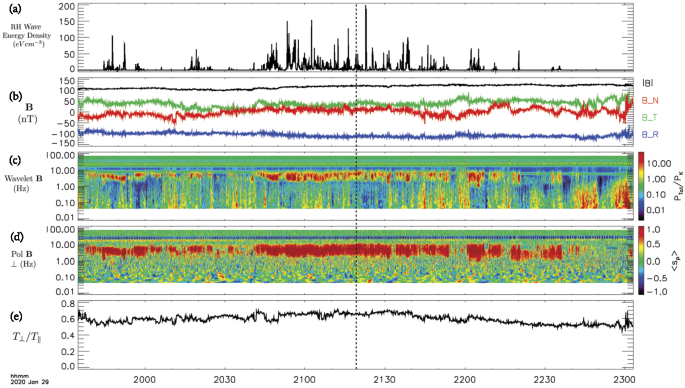The image size is (685, 388).
Task: Select the 'Pol B ⊥ (Hz)' axis title
Action: click(x=22, y=259)
